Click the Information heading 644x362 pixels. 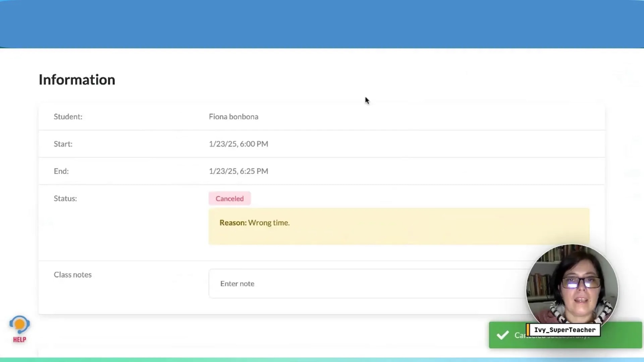[77, 80]
